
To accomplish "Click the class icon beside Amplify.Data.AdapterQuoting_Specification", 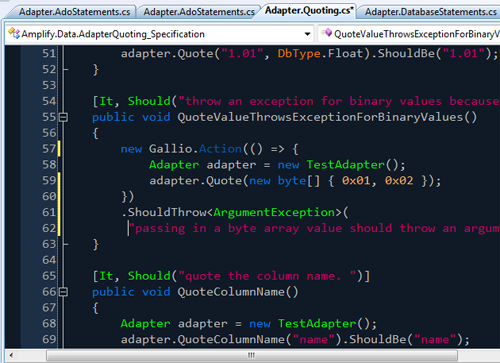I will [14, 33].
